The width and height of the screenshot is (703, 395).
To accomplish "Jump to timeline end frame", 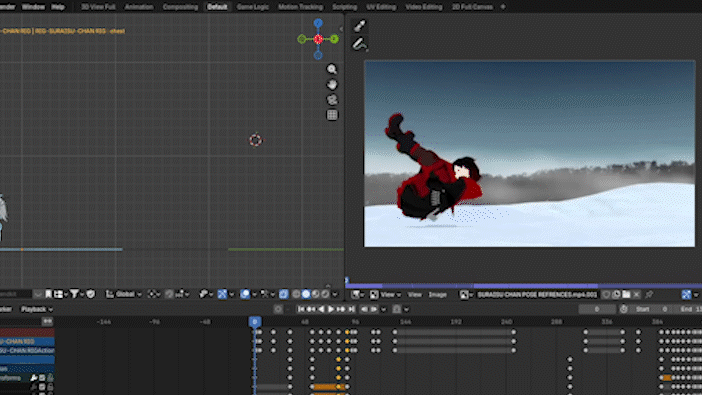I will coord(351,309).
